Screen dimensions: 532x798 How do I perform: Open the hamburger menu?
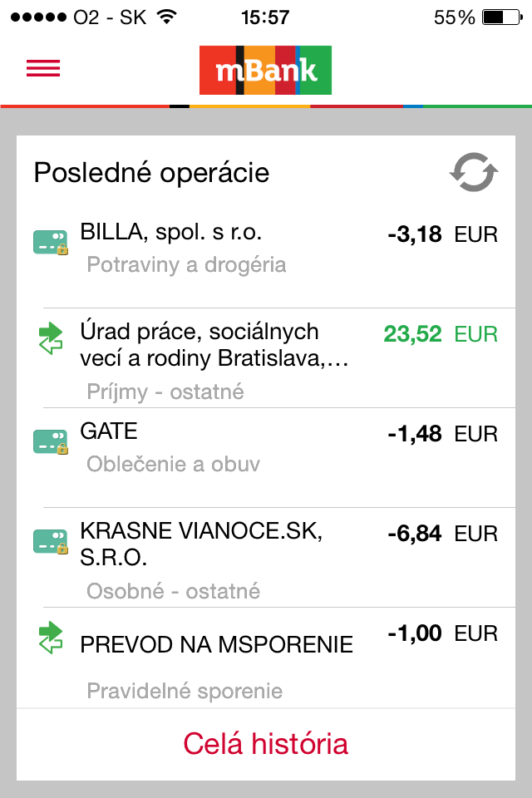(x=43, y=69)
